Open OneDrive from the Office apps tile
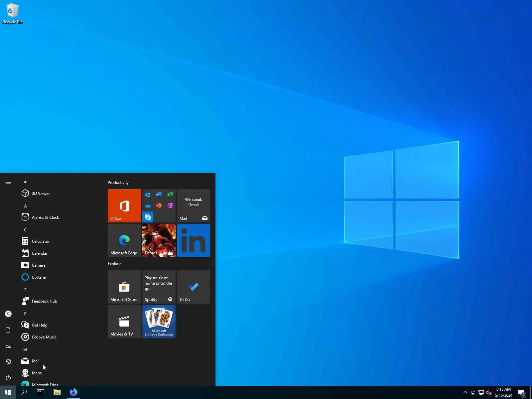This screenshot has width=532, height=399. [x=148, y=206]
